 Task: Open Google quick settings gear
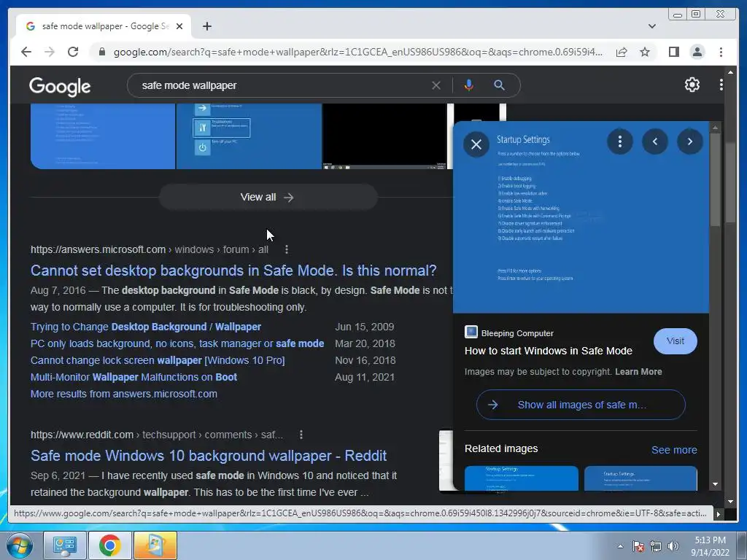click(692, 85)
